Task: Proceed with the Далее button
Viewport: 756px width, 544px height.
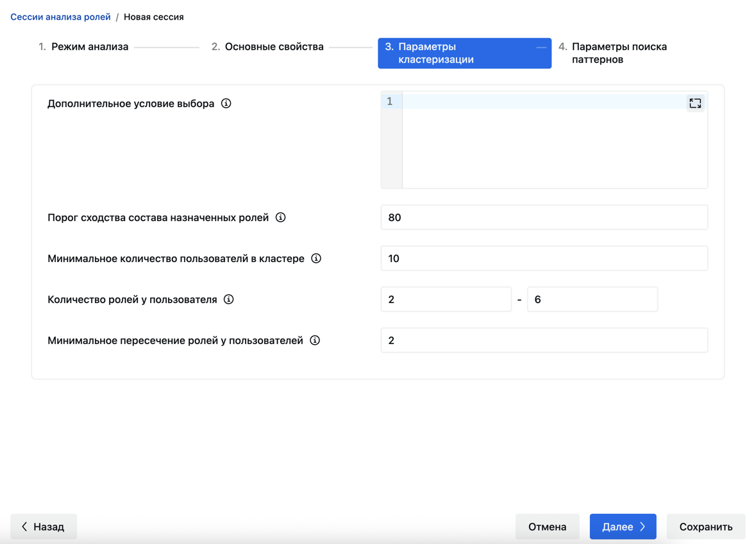Action: (623, 527)
